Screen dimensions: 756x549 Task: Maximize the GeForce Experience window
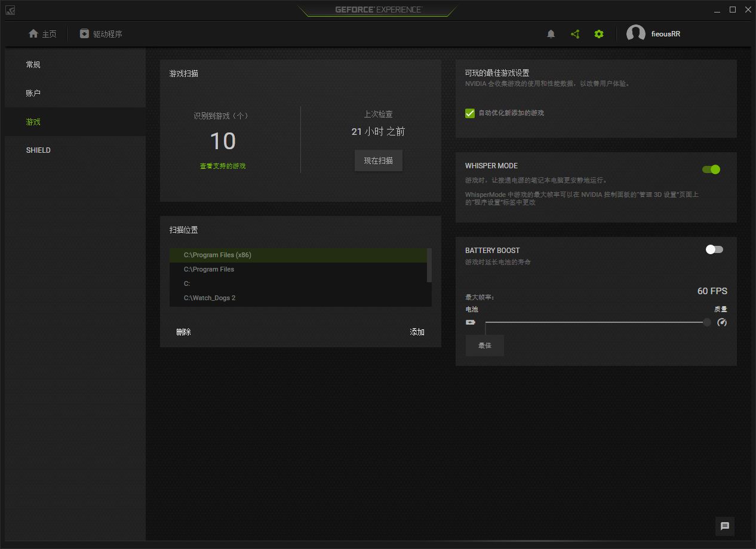[733, 10]
